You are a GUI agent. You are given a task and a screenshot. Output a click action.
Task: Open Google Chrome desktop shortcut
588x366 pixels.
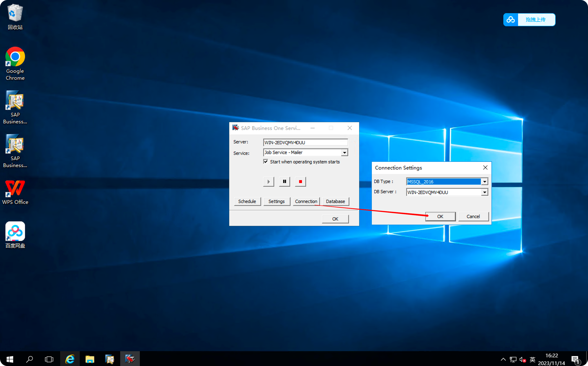(15, 64)
